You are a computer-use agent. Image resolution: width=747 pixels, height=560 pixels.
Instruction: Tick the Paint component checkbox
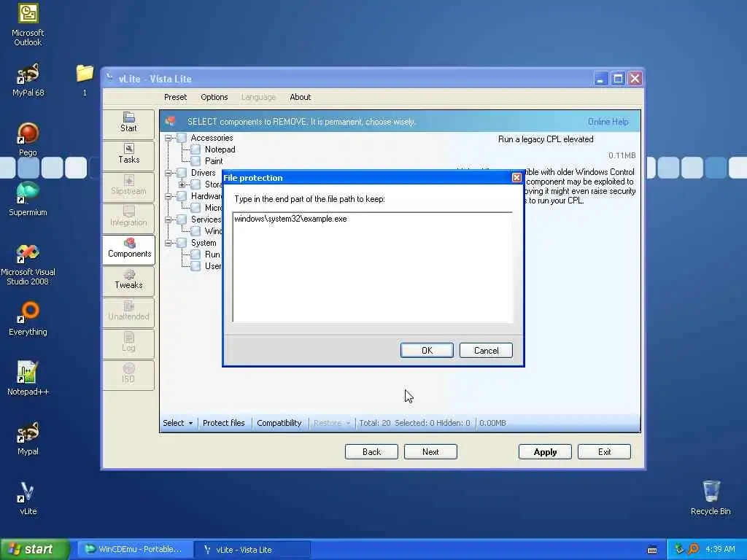(x=196, y=161)
